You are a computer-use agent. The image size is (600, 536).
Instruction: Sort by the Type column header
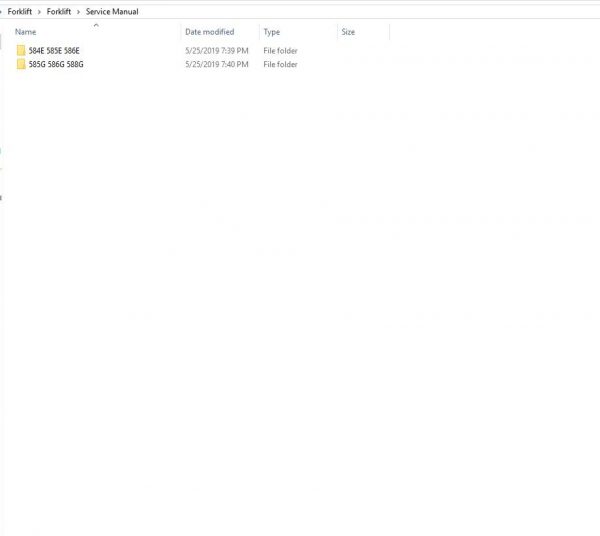(272, 32)
